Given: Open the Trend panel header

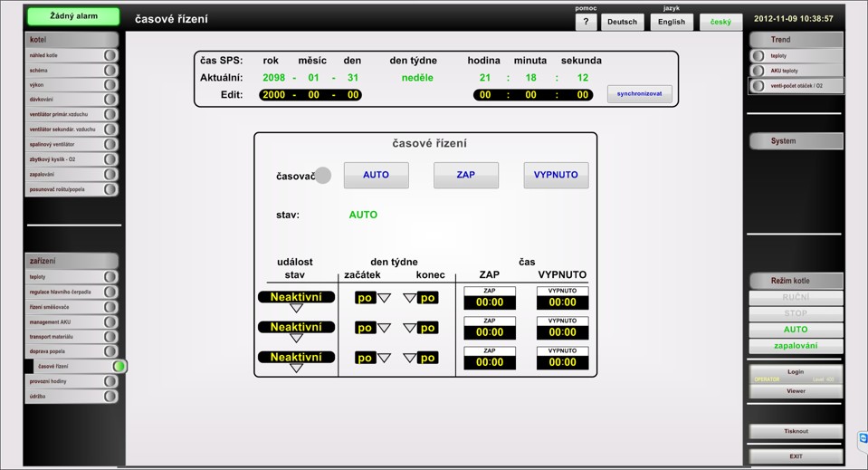Looking at the screenshot, I should pos(796,39).
